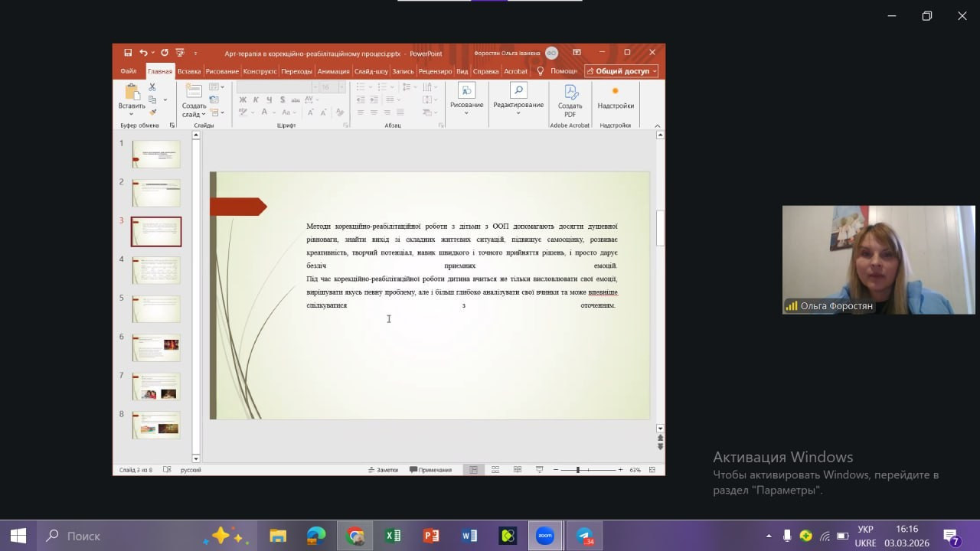The width and height of the screenshot is (980, 551).
Task: Open the Вставка ribbon tab
Action: [188, 71]
